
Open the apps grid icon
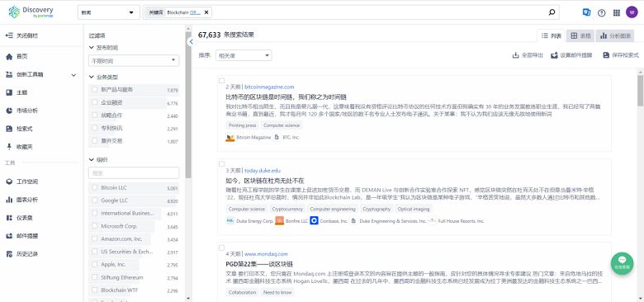tap(617, 12)
